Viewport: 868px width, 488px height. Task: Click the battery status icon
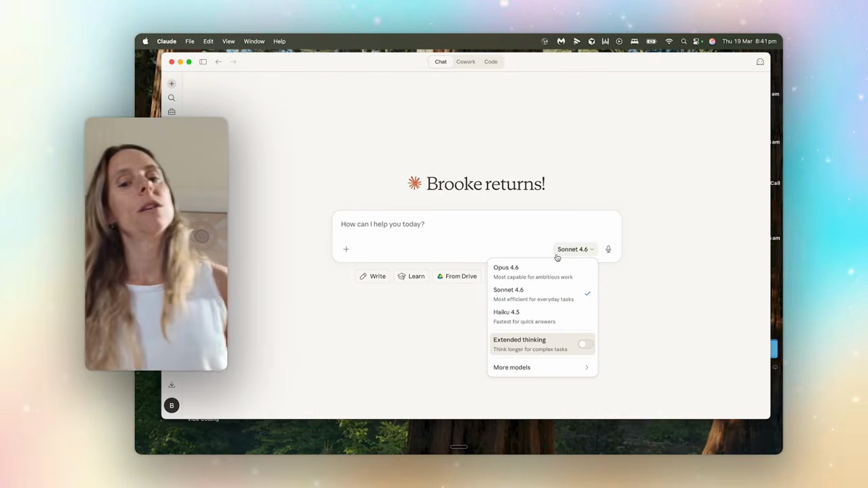[x=651, y=41]
